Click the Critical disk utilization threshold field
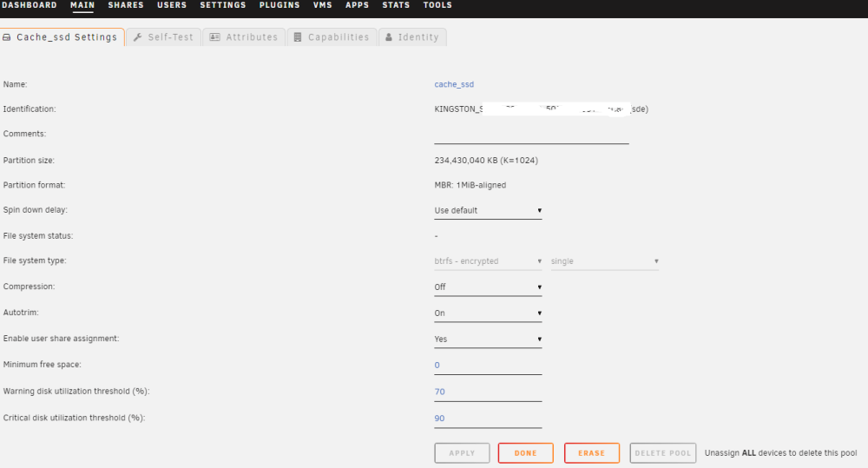868x468 pixels. coord(488,419)
